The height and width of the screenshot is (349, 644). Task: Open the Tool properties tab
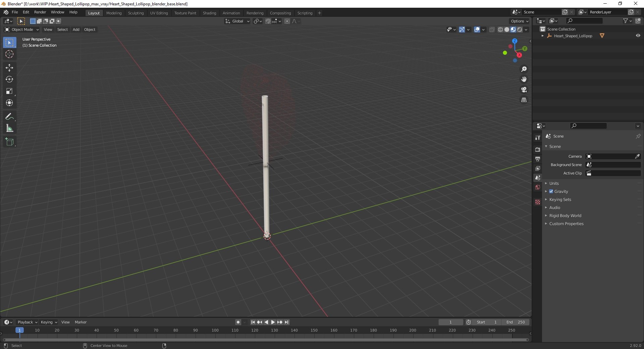[x=538, y=138]
